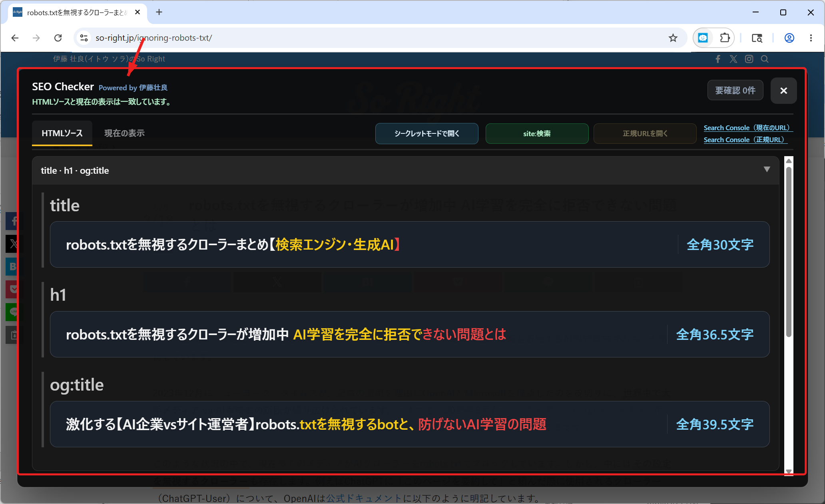Click the overlay vertical scrollbar thumb

click(789, 252)
